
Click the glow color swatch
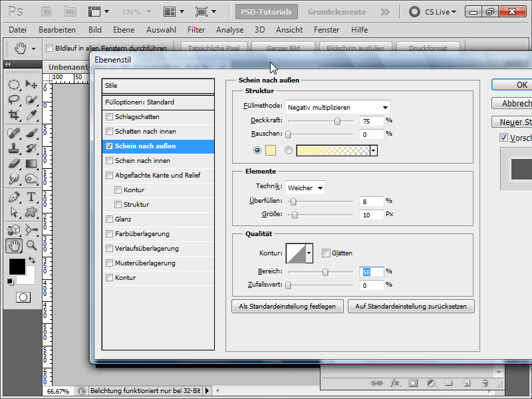271,150
